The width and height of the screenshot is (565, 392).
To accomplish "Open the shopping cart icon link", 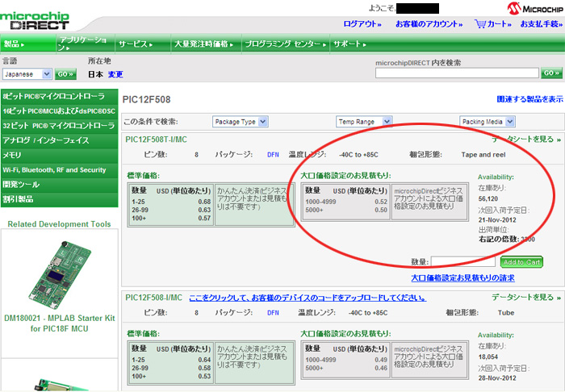I will tap(480, 23).
